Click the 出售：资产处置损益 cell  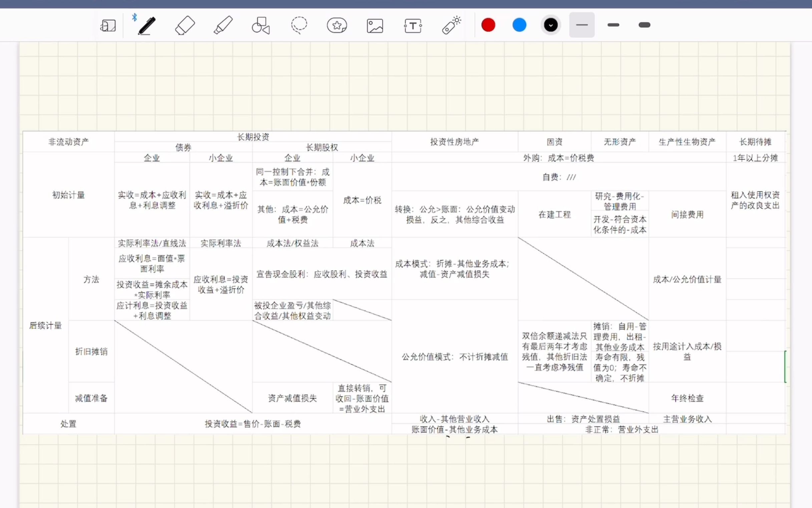pos(583,419)
